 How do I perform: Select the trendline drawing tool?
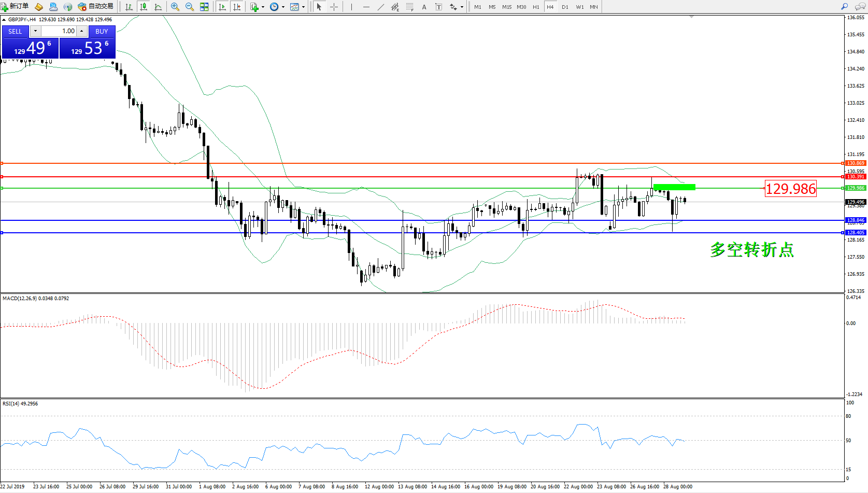click(381, 7)
